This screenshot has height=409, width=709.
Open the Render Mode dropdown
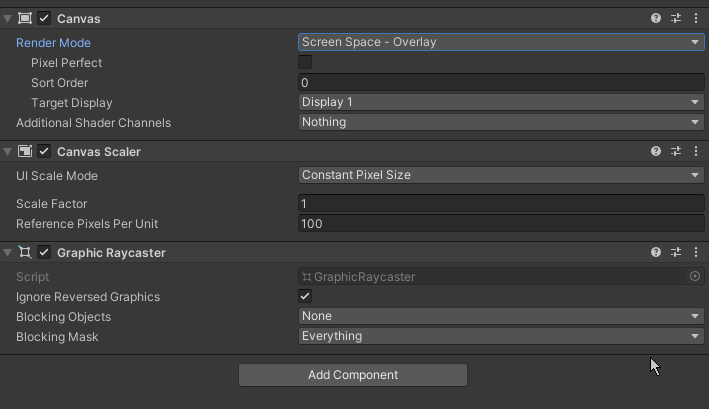(x=502, y=42)
